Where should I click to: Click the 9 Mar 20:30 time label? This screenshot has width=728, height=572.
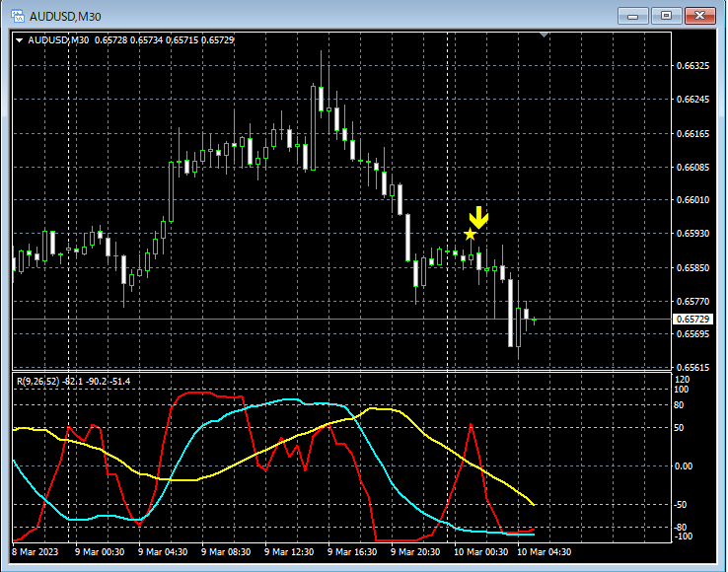point(415,552)
